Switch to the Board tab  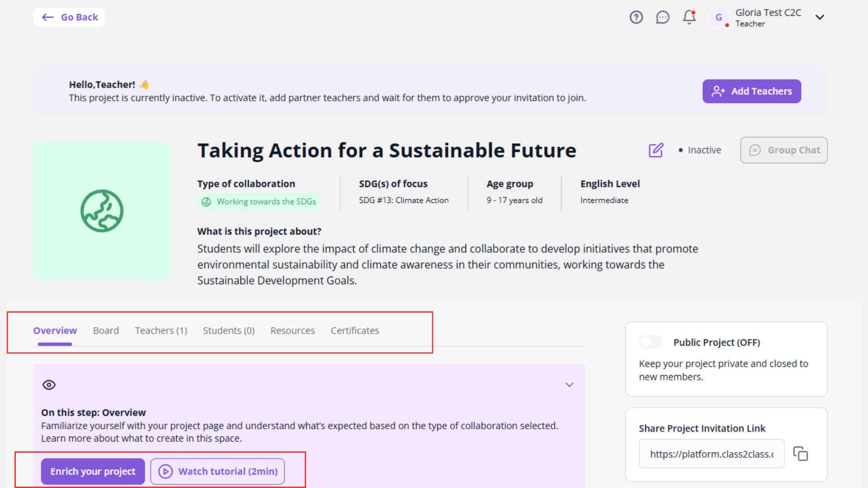[105, 330]
